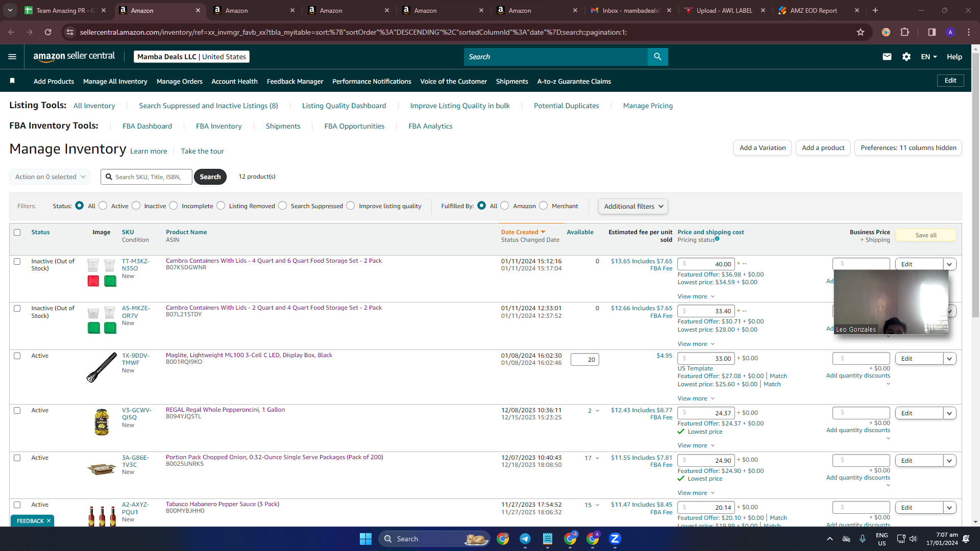Show hidden system tray icons

[x=830, y=539]
